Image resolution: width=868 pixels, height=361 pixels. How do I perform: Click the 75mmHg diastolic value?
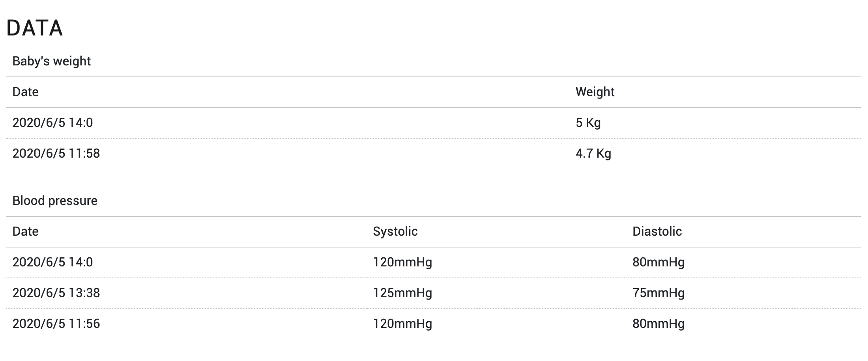[658, 293]
